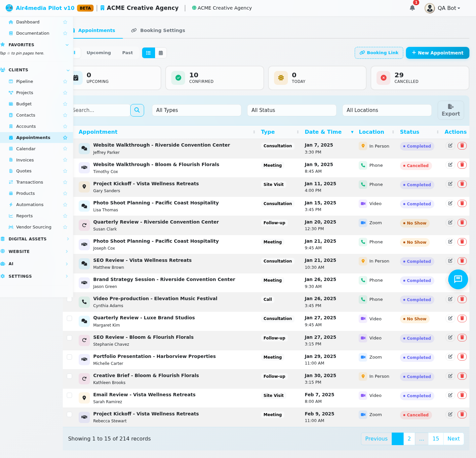
Task: Check the Sarah Ramirez row checkbox
Action: 69,395
